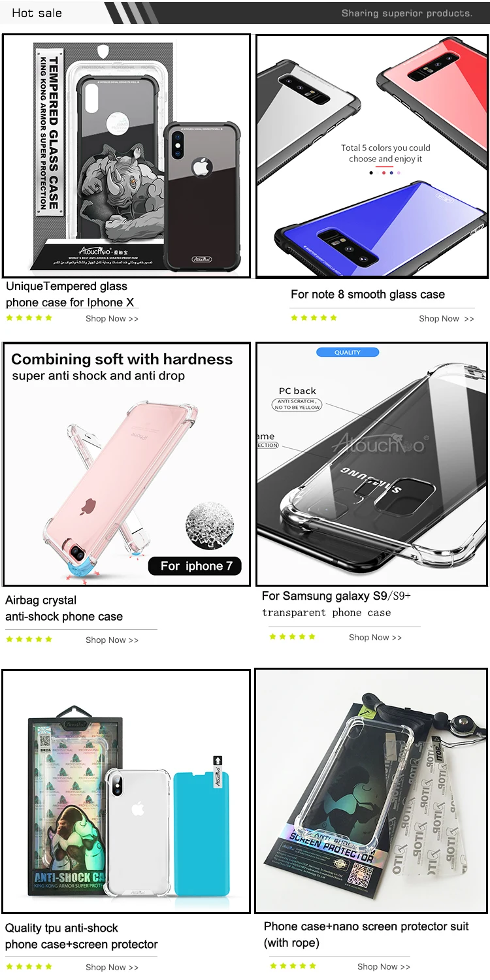Click Shop Now under the Note 8 glass case
Viewport: 490px width, 980px height.
pyautogui.click(x=446, y=319)
